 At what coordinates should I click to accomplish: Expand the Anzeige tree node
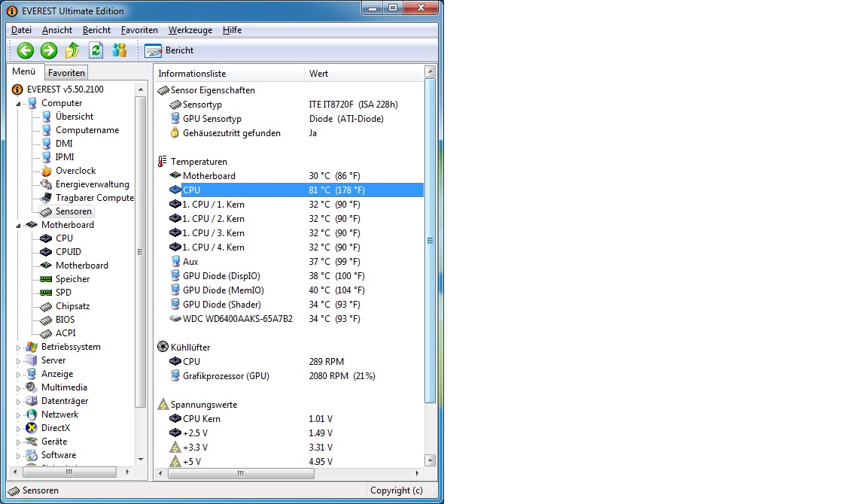tap(18, 375)
